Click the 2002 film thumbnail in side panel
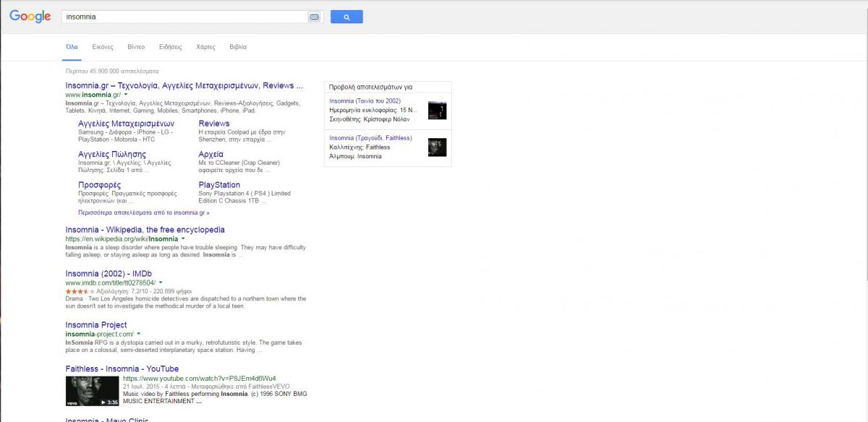The width and height of the screenshot is (868, 422). [x=437, y=111]
